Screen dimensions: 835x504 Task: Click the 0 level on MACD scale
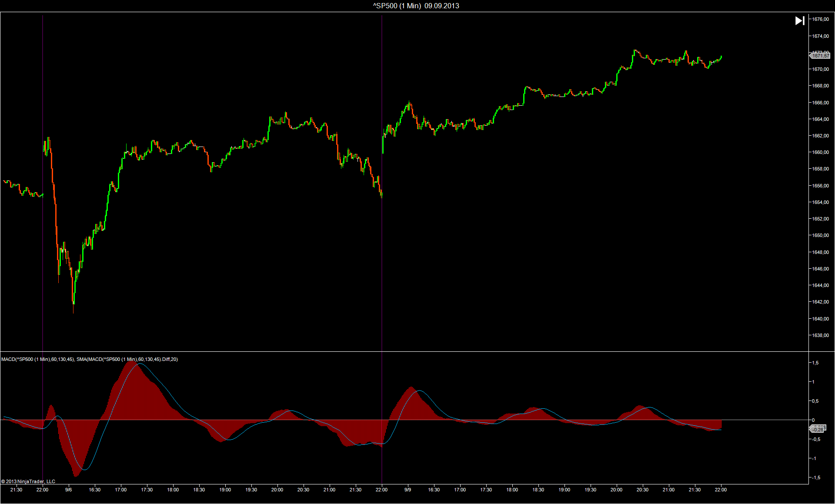click(813, 420)
